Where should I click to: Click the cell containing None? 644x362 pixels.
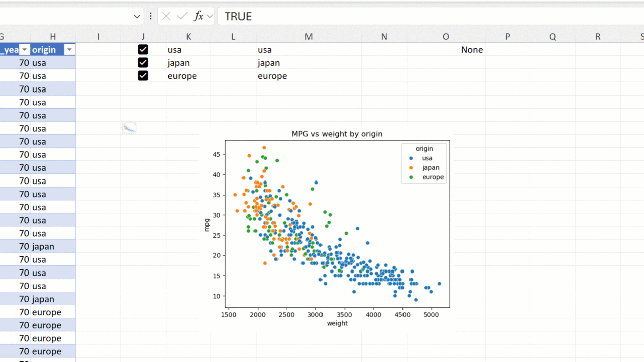coord(472,50)
